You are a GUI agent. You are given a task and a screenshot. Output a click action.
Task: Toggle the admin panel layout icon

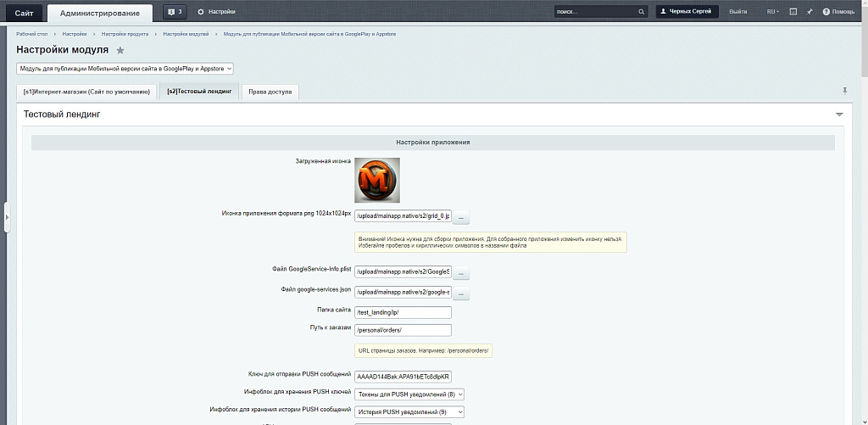pos(793,12)
